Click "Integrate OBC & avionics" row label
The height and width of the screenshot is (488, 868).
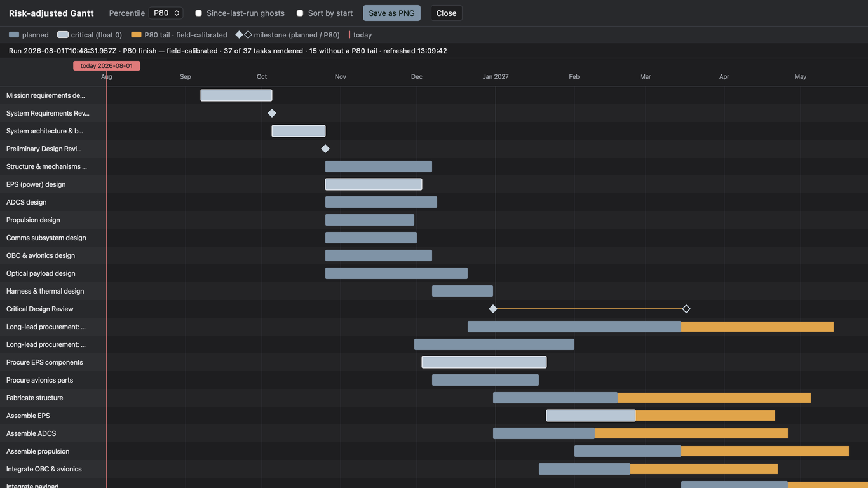[44, 469]
